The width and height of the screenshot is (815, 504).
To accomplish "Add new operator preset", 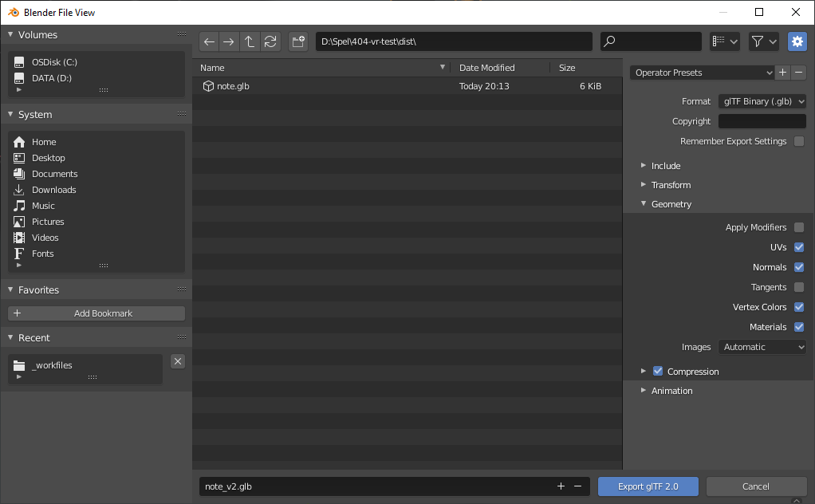I will coord(783,73).
